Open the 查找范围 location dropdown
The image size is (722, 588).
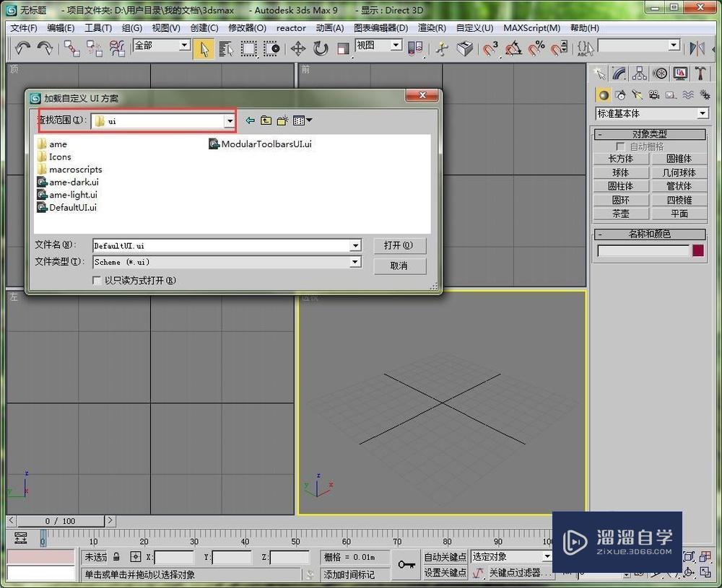[x=229, y=120]
